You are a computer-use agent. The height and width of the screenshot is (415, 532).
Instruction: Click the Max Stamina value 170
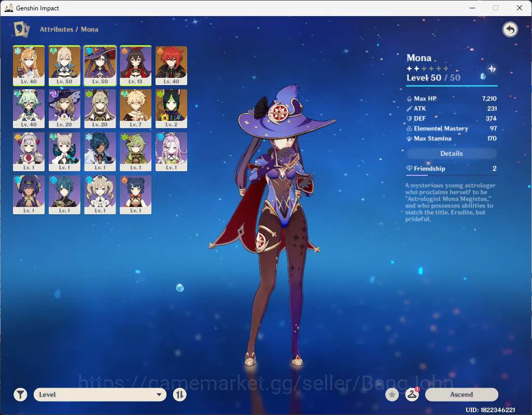(492, 139)
